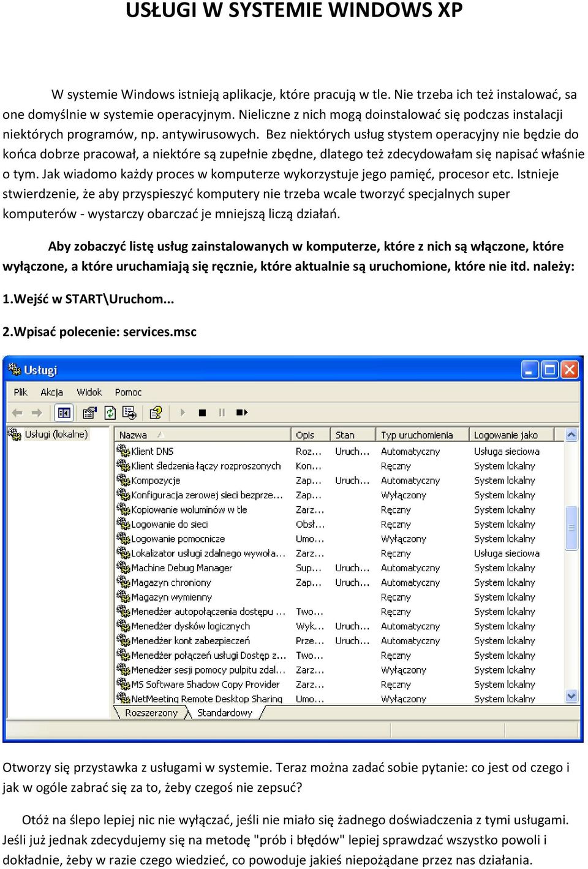Viewport: 588px width, 869px height.
Task: Click 'Ręczny' in Magazyn wymienny row
Action: coord(396,597)
